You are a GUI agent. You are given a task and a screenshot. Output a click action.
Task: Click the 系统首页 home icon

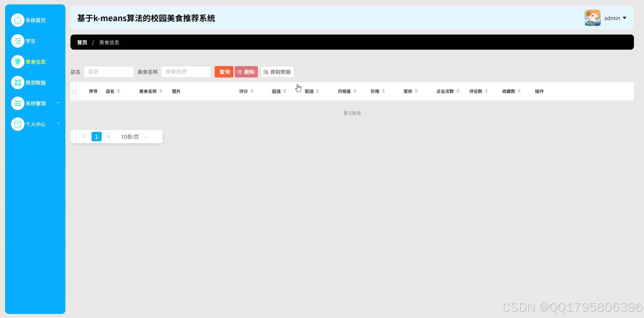[x=18, y=20]
